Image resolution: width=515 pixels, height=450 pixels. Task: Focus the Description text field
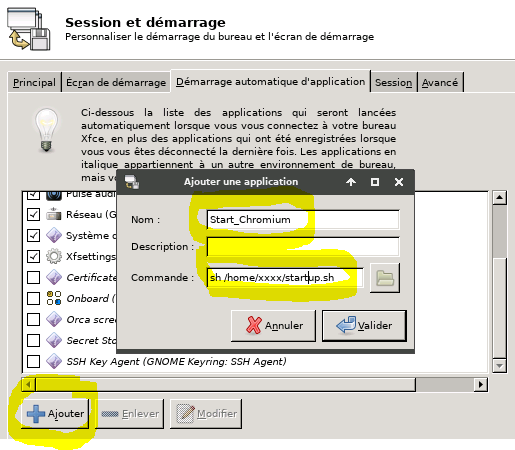tap(303, 247)
